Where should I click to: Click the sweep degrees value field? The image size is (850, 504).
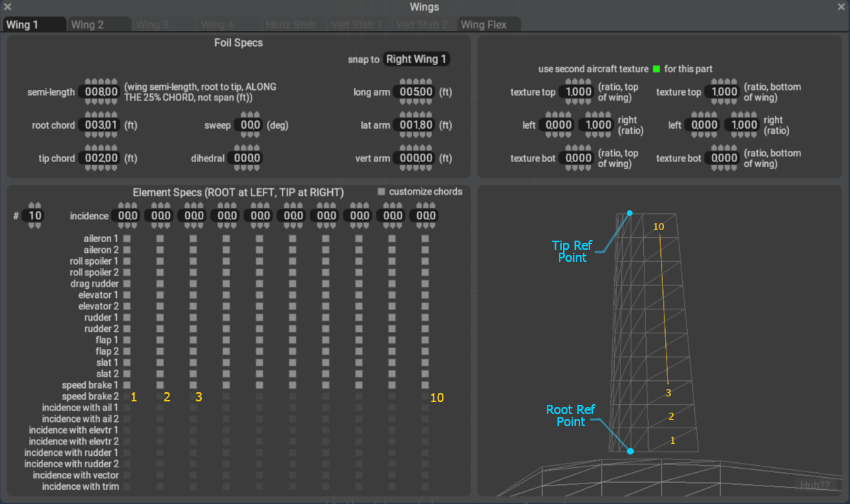pyautogui.click(x=250, y=125)
